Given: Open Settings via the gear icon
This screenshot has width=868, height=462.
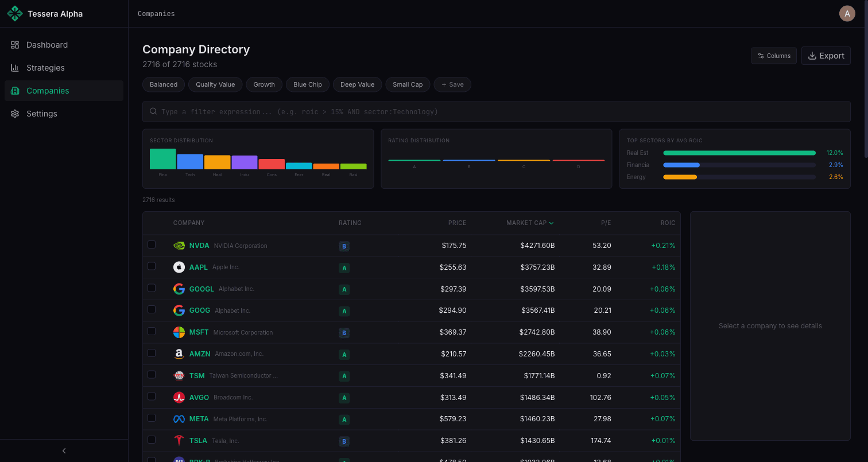Looking at the screenshot, I should click(15, 113).
